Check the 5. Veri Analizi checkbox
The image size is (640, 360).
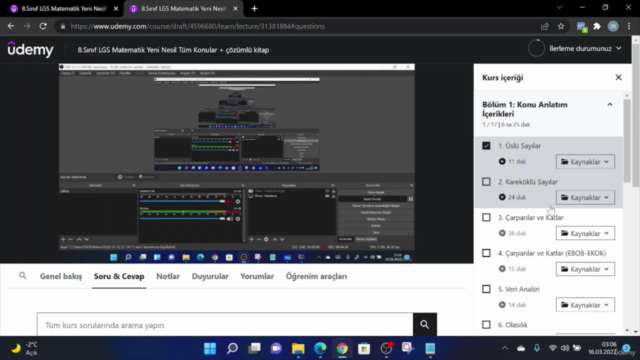click(x=486, y=289)
